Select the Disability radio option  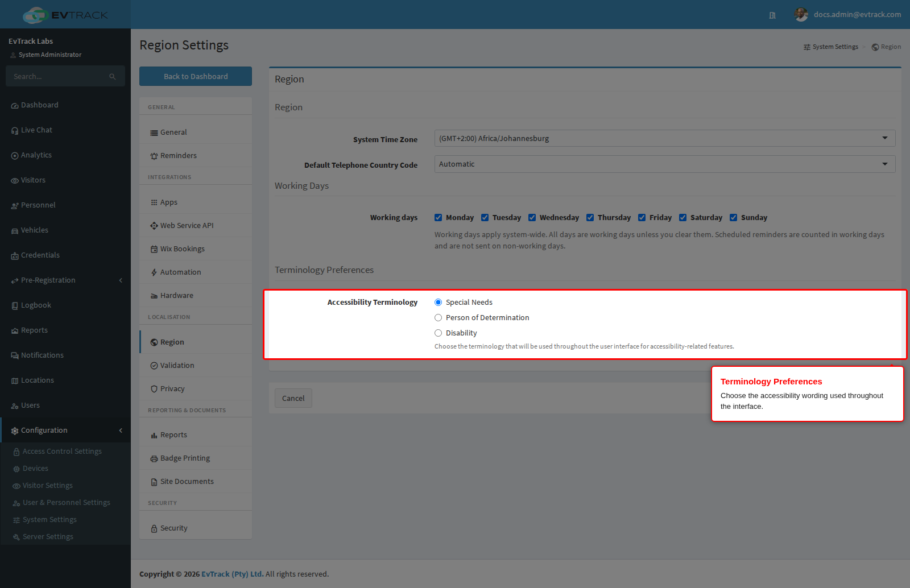pos(439,333)
